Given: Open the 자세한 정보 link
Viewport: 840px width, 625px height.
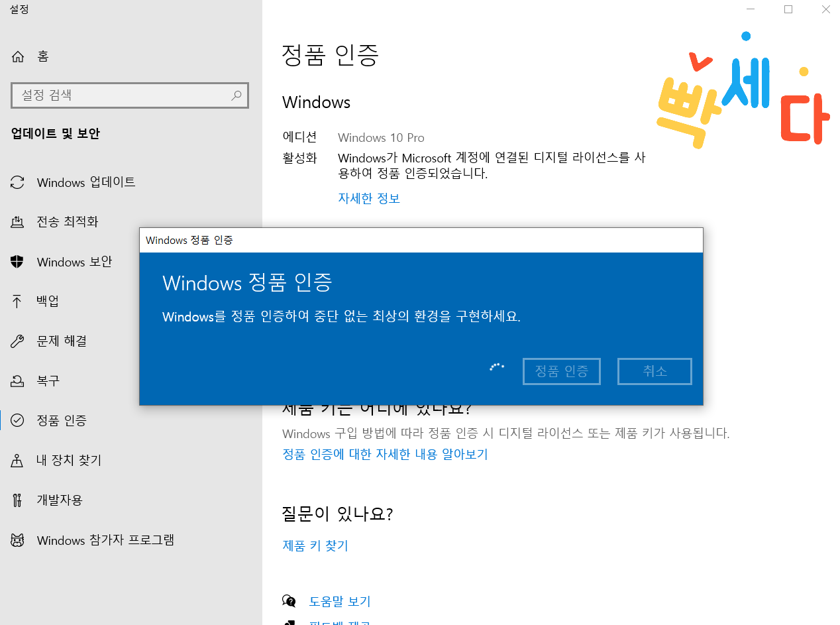Looking at the screenshot, I should point(369,198).
